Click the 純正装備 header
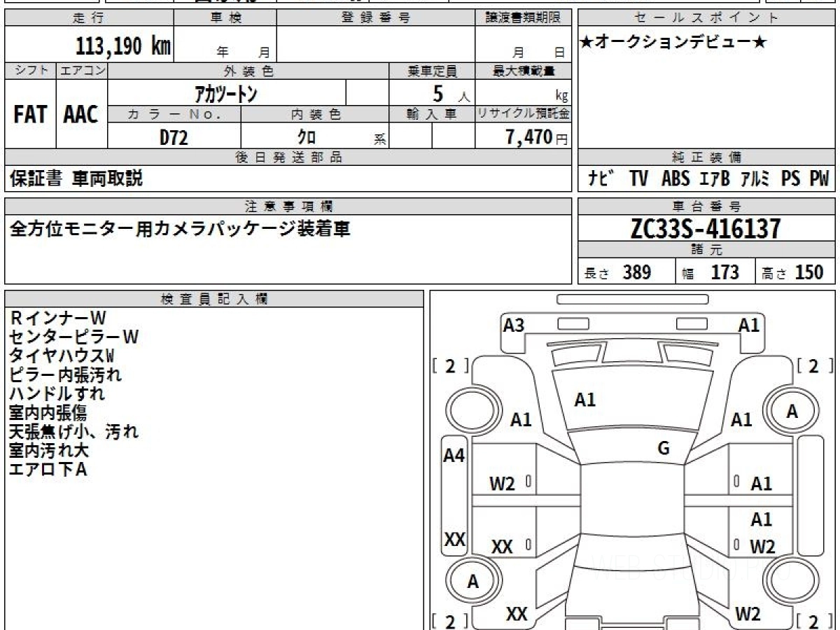This screenshot has height=630, width=840. coord(706,157)
